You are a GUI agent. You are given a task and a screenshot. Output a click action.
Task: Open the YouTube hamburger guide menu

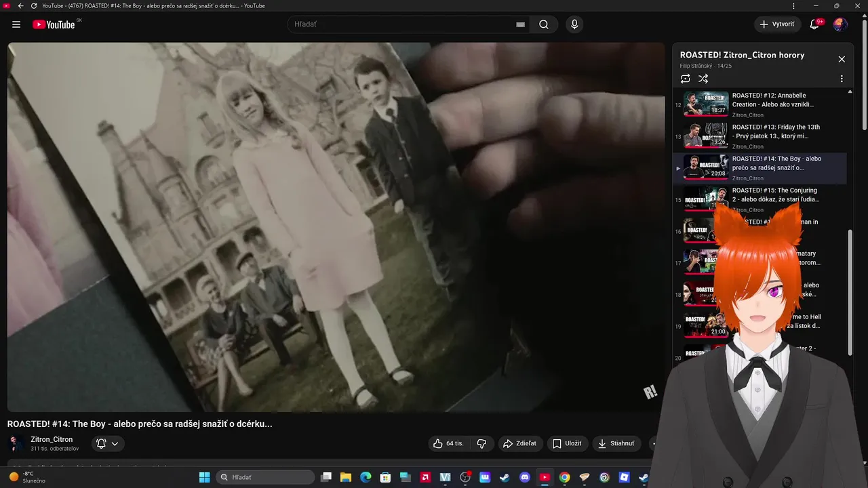16,24
